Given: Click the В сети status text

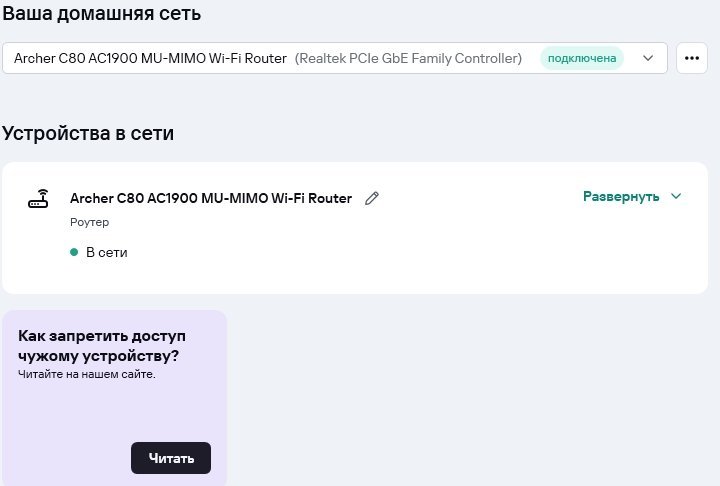Looking at the screenshot, I should pyautogui.click(x=107, y=253).
